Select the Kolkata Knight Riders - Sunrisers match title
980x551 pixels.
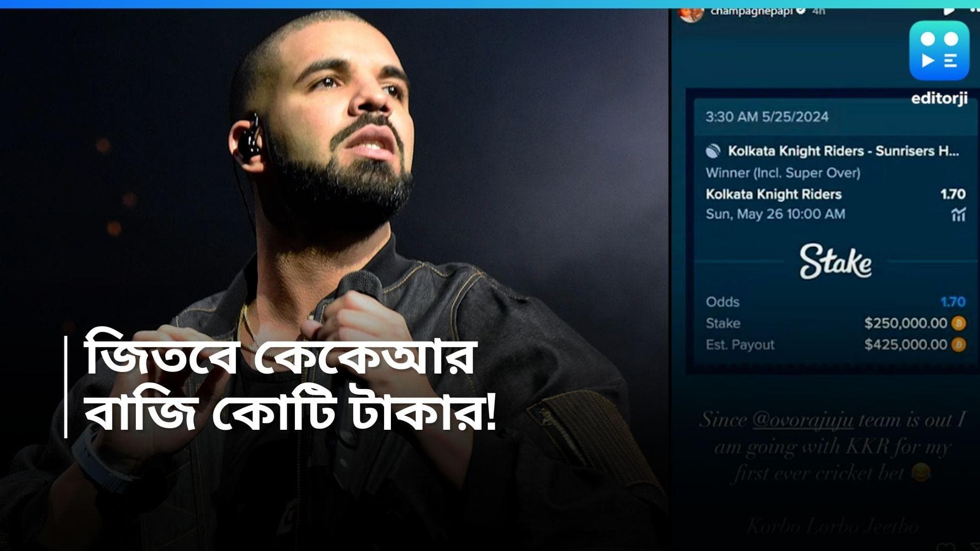coord(844,151)
